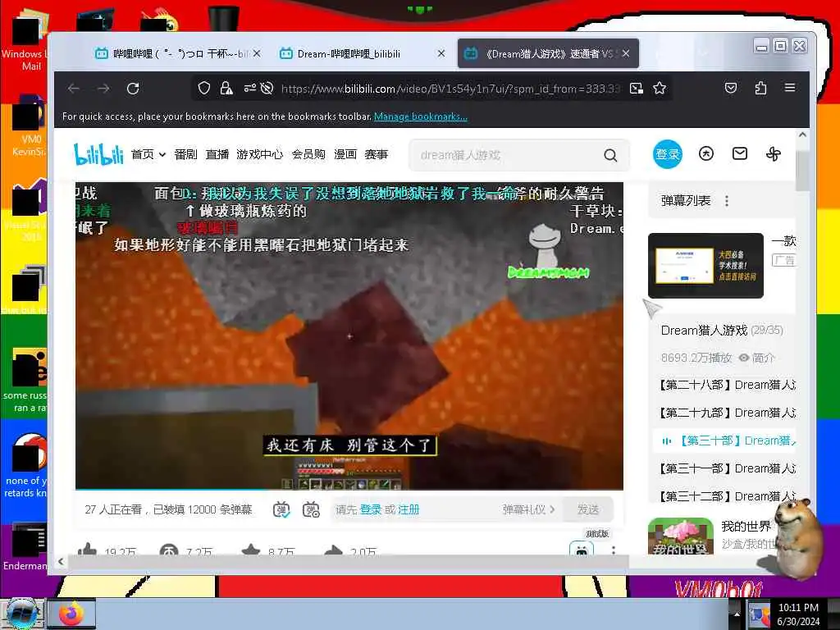Bookmark this page with the star icon
Screen dimensions: 840x630
(x=660, y=89)
